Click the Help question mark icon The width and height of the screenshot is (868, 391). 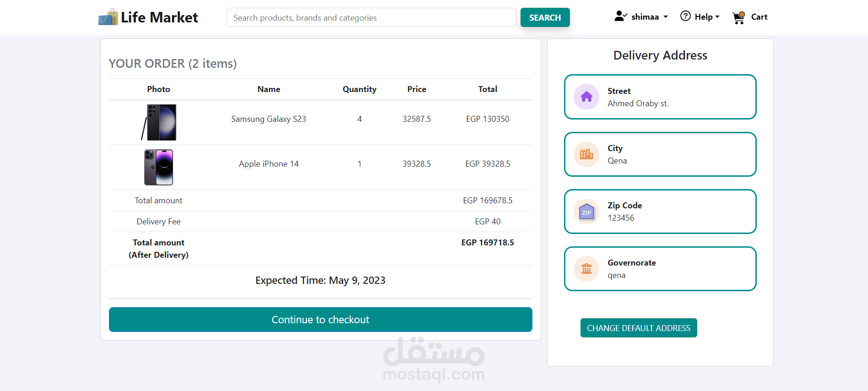685,16
